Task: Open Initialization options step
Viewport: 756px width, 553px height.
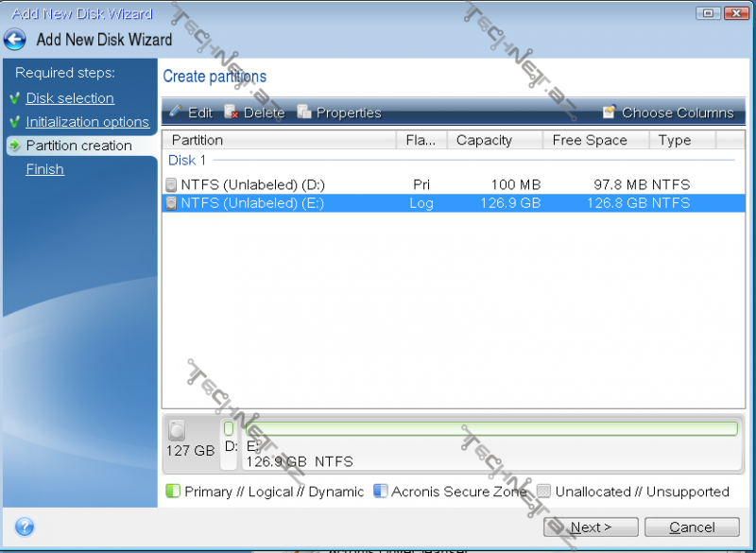Action: pyautogui.click(x=87, y=122)
